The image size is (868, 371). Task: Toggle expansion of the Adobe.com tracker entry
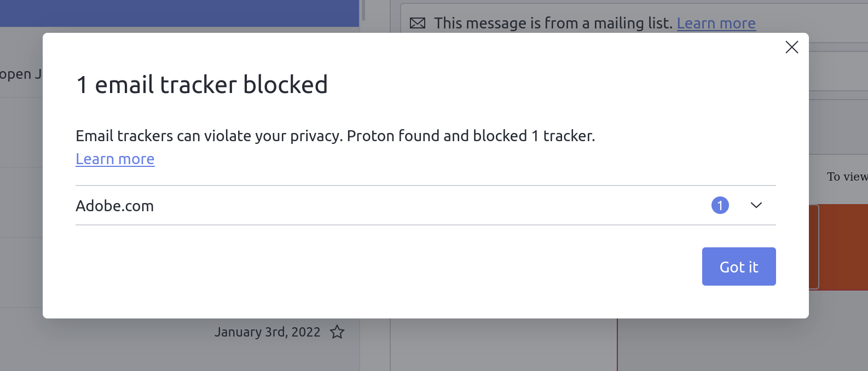(x=756, y=205)
